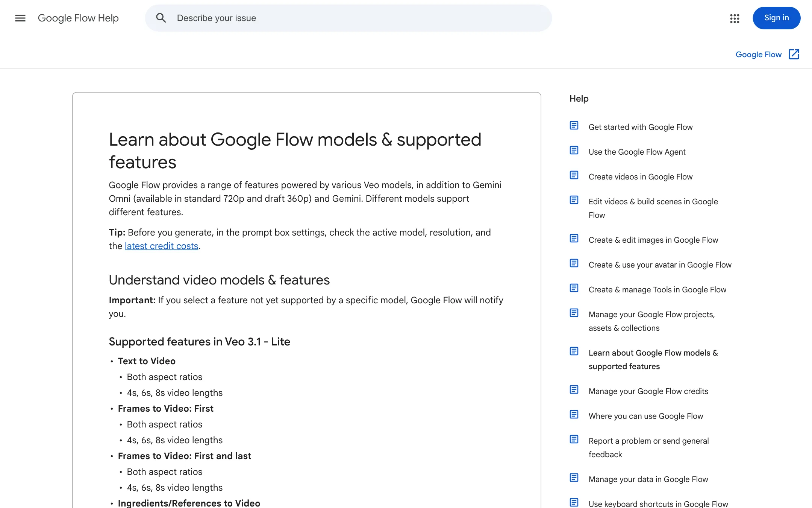Click the external link icon beside Google Flow
812x508 pixels.
(794, 54)
